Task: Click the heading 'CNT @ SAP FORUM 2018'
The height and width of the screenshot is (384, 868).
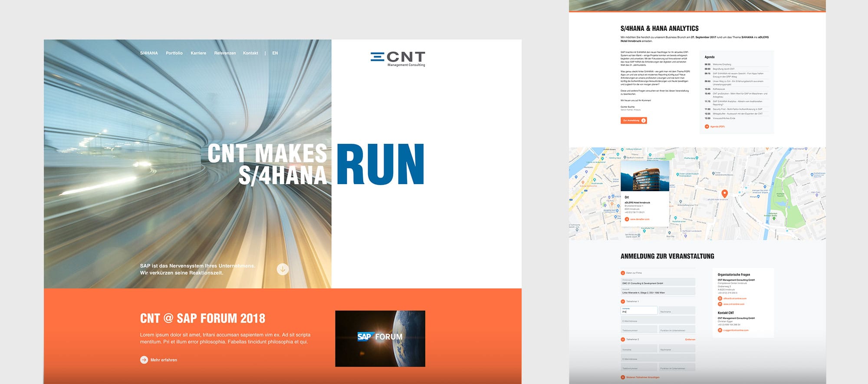Action: (202, 318)
